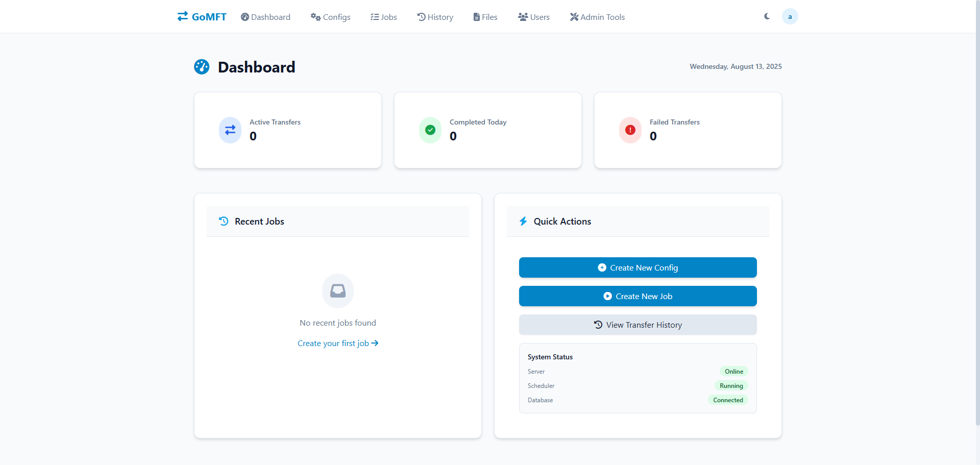Toggle dark mode with the moon icon

coord(767,16)
